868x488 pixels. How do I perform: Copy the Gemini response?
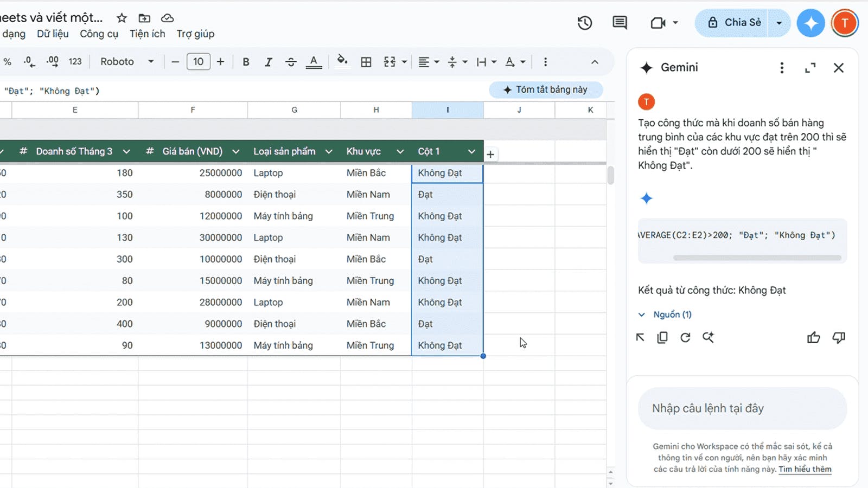(x=662, y=338)
